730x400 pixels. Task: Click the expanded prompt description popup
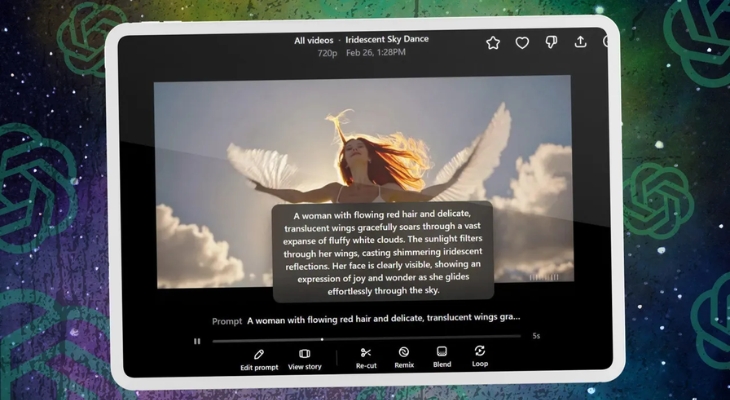coord(384,251)
